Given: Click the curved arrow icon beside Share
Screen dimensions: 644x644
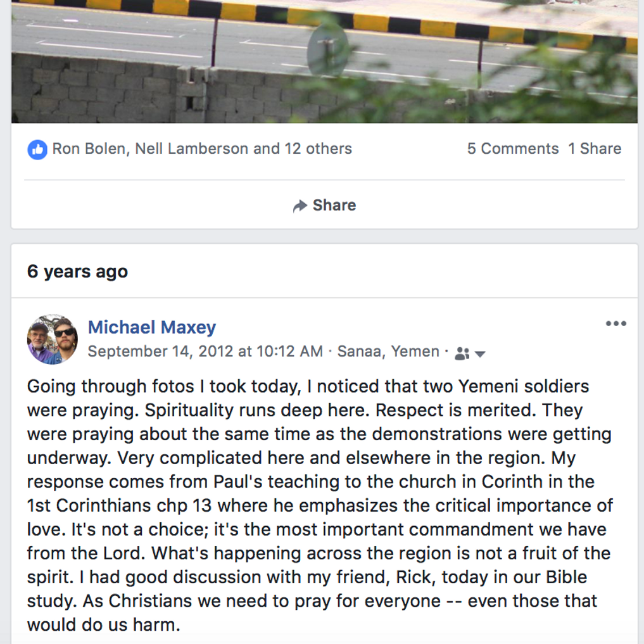Looking at the screenshot, I should (x=300, y=206).
